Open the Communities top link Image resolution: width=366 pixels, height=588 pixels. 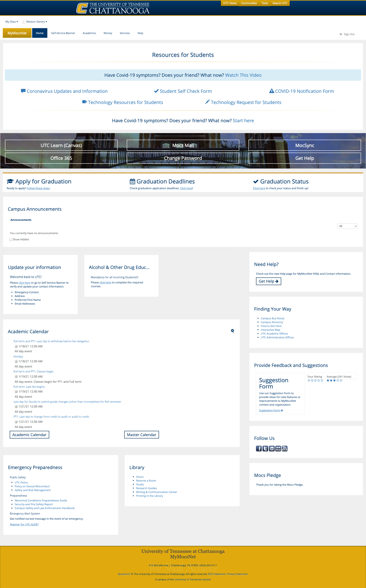click(x=249, y=3)
